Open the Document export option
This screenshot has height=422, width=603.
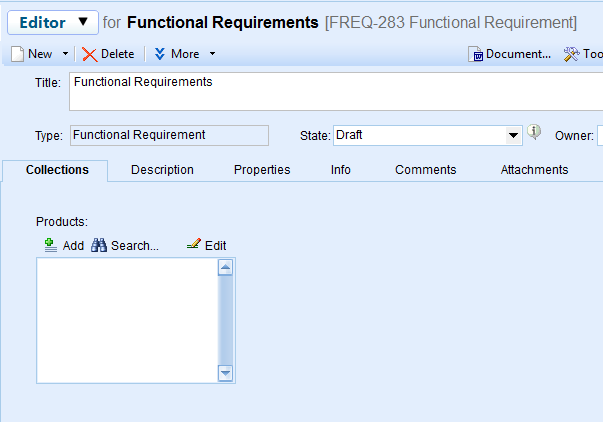510,54
